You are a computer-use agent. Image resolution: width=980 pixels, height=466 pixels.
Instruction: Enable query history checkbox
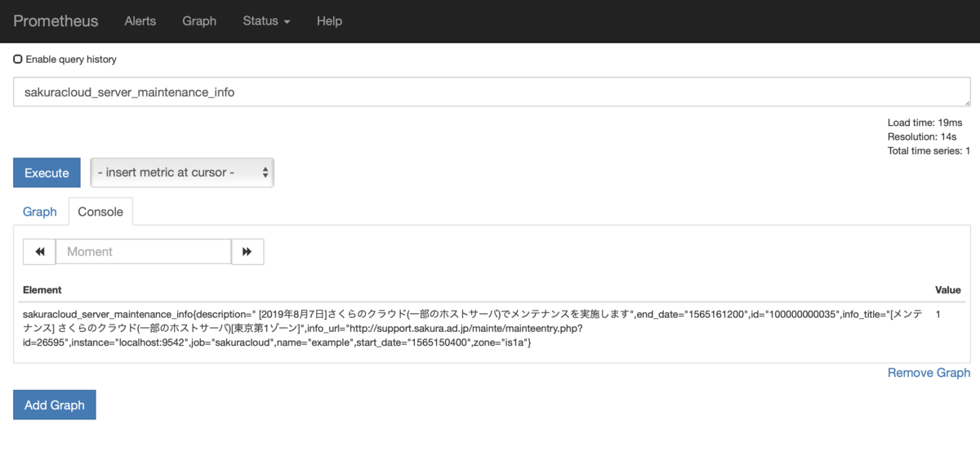18,60
